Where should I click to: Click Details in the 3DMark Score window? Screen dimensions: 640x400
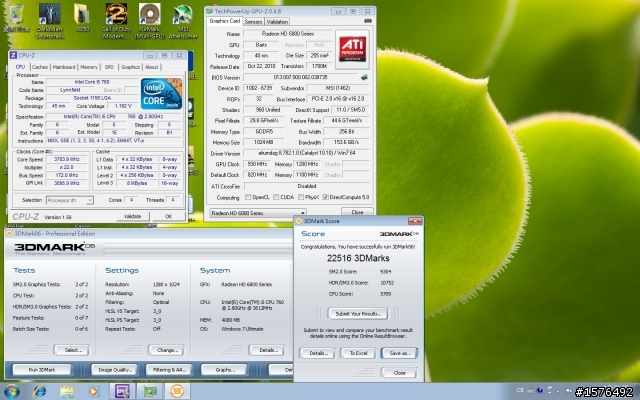(318, 353)
